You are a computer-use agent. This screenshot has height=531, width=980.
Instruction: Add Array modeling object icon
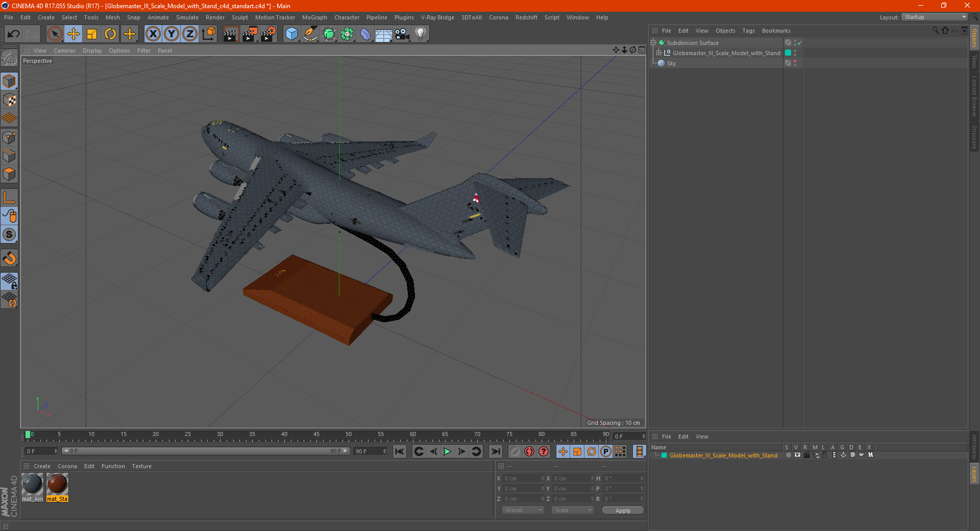pyautogui.click(x=347, y=34)
